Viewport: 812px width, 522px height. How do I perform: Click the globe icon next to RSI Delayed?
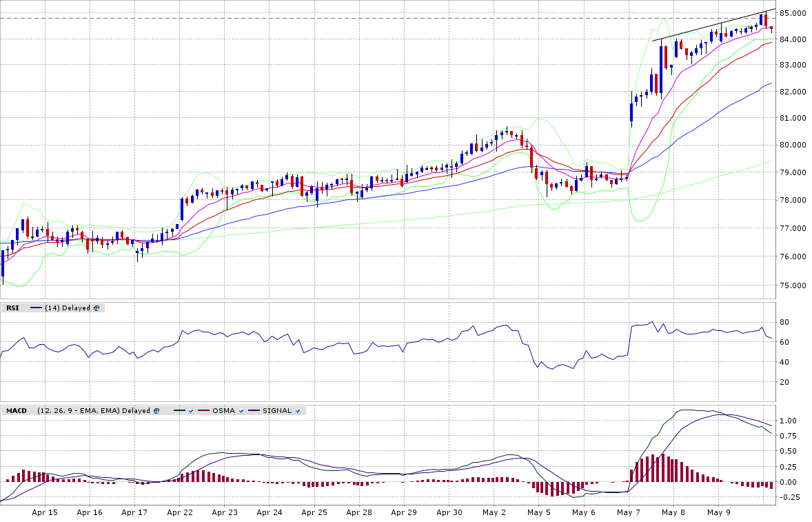point(97,308)
